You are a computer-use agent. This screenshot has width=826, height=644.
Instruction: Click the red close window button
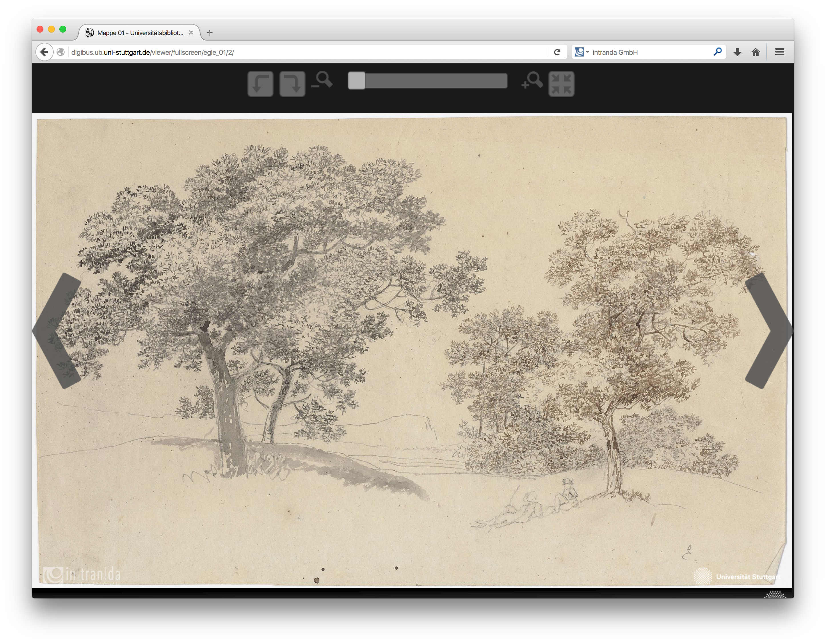tap(40, 29)
